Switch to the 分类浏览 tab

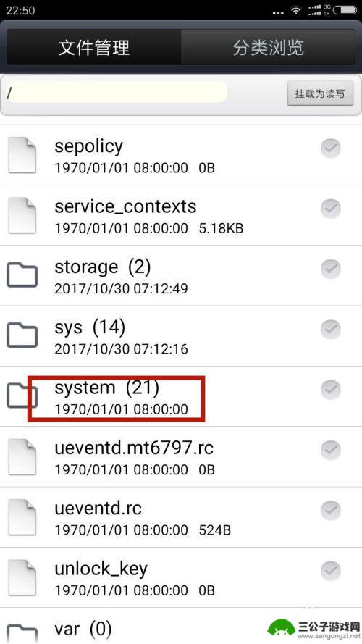click(x=269, y=47)
